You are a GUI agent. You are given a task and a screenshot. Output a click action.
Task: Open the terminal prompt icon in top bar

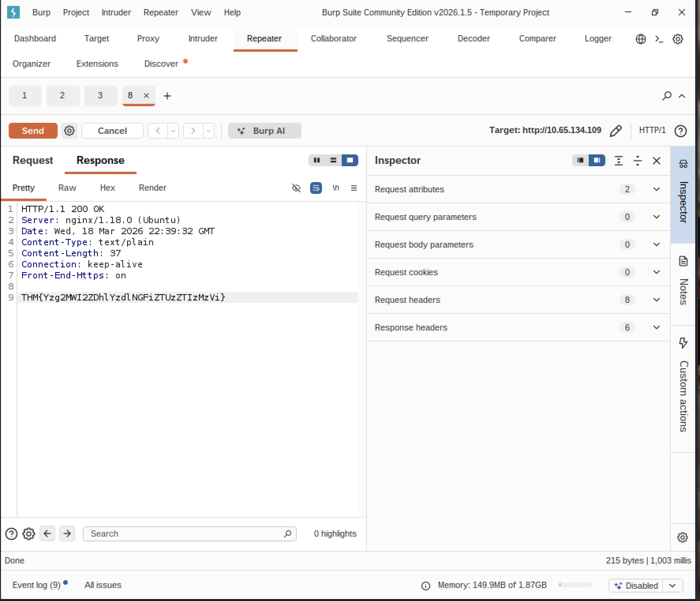tap(659, 39)
